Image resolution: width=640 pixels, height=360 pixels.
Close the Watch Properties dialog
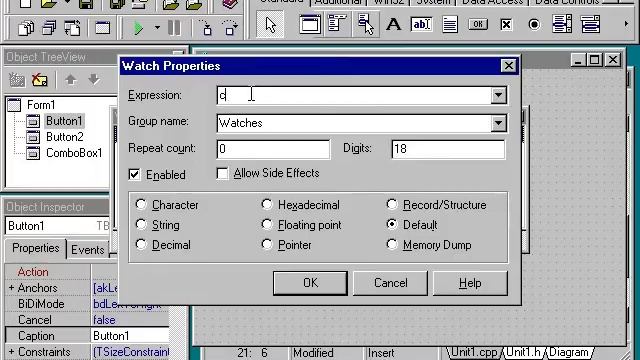[509, 66]
